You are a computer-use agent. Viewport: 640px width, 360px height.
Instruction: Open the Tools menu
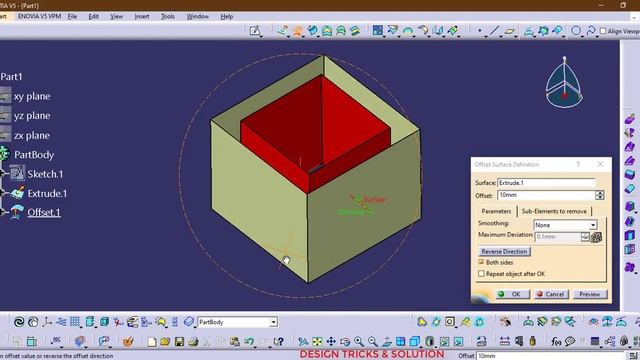(168, 16)
